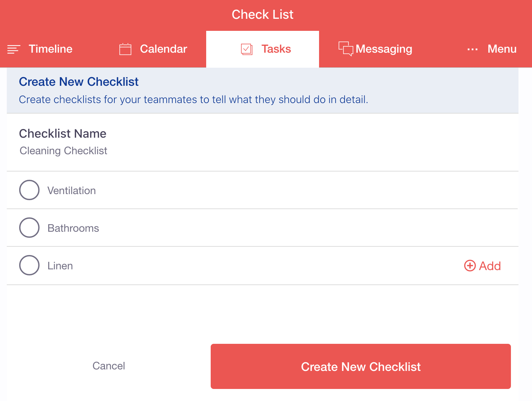532x401 pixels.
Task: Click the Check List title bar
Action: point(262,14)
